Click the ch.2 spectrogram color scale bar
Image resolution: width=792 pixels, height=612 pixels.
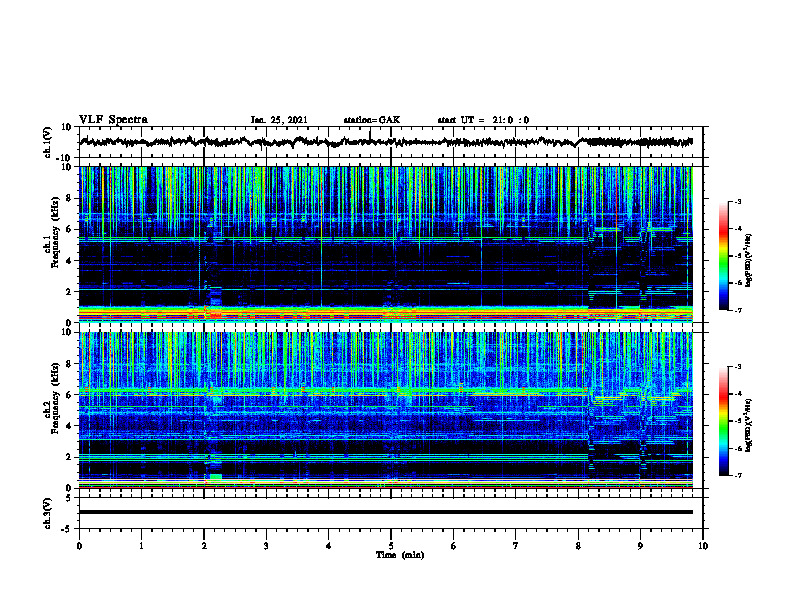(x=724, y=421)
